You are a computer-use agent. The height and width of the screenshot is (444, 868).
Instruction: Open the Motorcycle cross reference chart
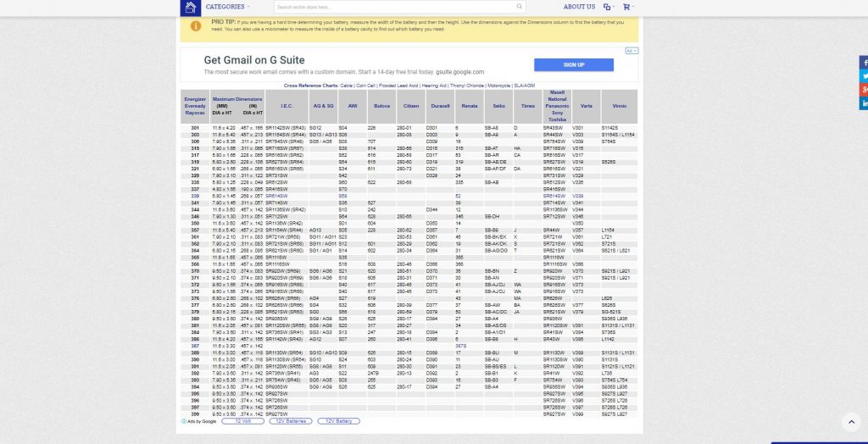point(499,86)
